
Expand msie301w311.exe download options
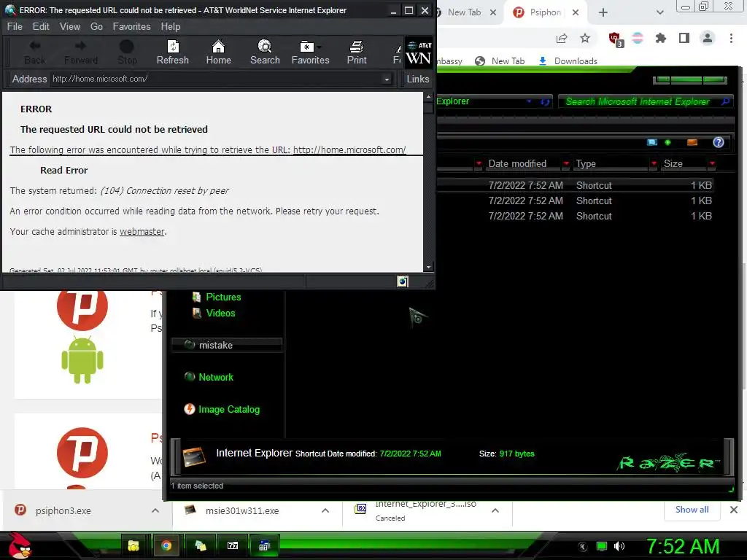pos(325,510)
